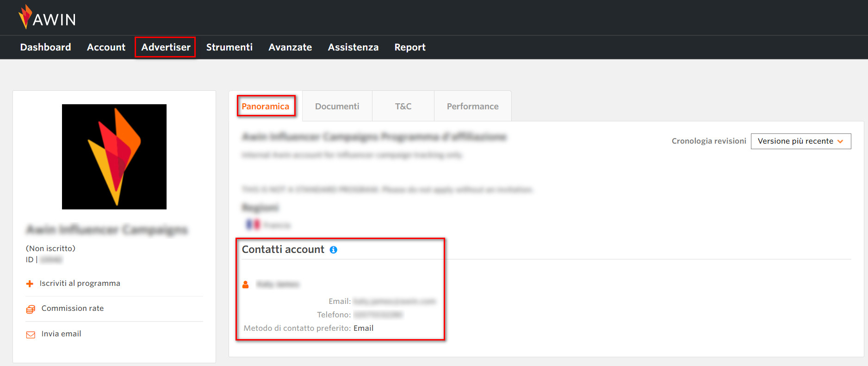Click the Commission rate coins icon
Viewport: 868px width, 366px height.
[31, 309]
